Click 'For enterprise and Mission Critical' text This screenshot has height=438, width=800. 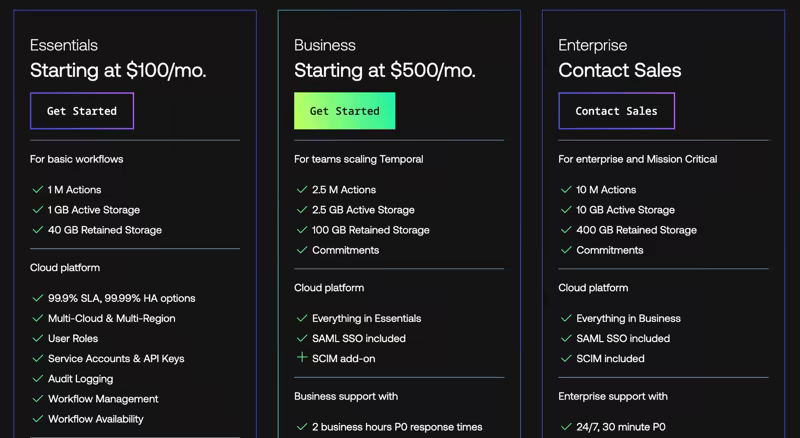point(638,159)
